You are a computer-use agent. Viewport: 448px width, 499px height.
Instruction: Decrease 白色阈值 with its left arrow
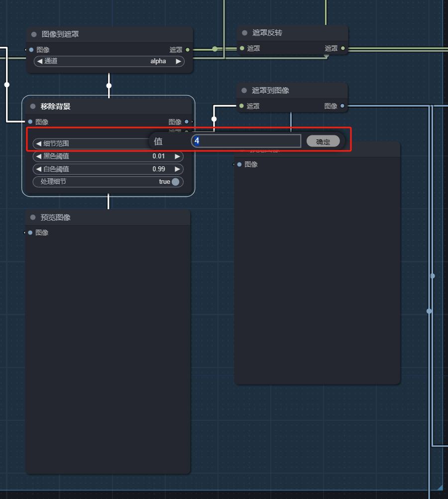[x=39, y=169]
